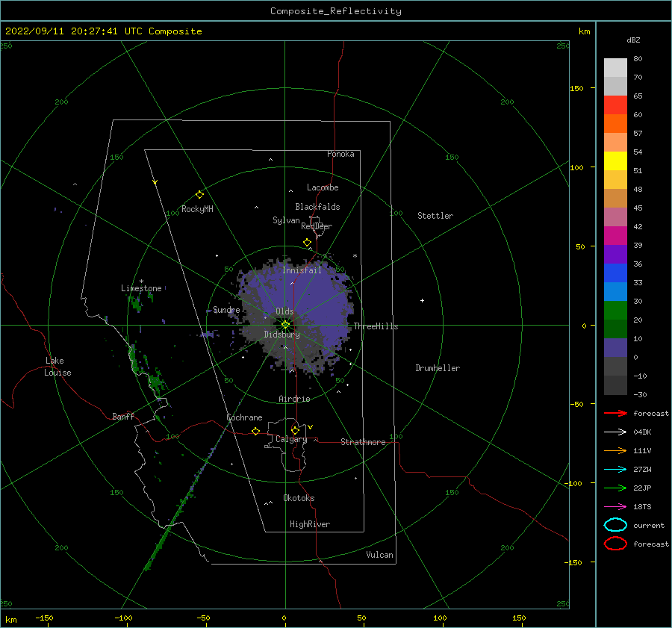Click the Sylvan label
The width and height of the screenshot is (672, 628).
coord(286,220)
